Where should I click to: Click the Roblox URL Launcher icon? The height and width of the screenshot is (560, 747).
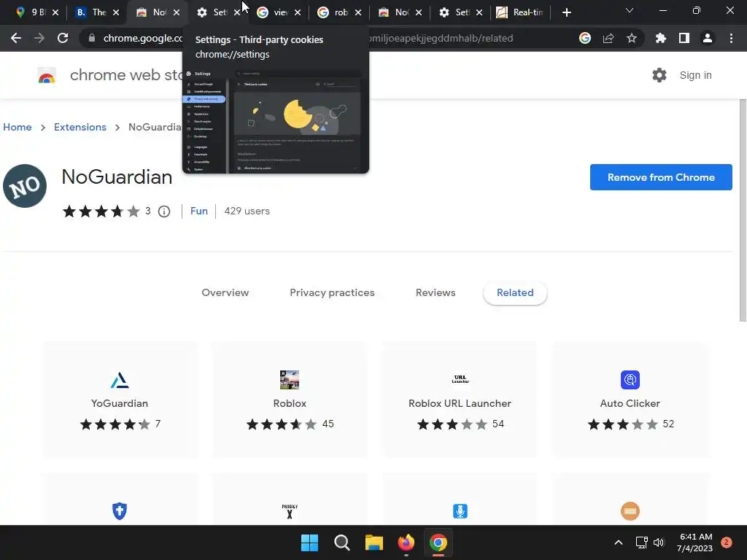460,380
